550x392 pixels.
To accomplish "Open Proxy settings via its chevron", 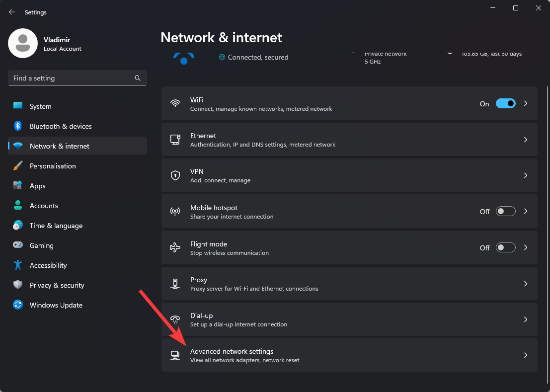I will point(526,284).
